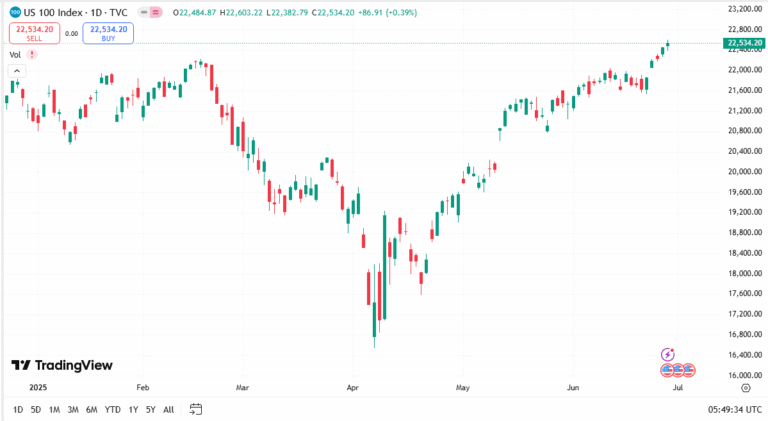The image size is (768, 421).
Task: Click the red SELL 22,534.20 button
Action: coord(34,32)
